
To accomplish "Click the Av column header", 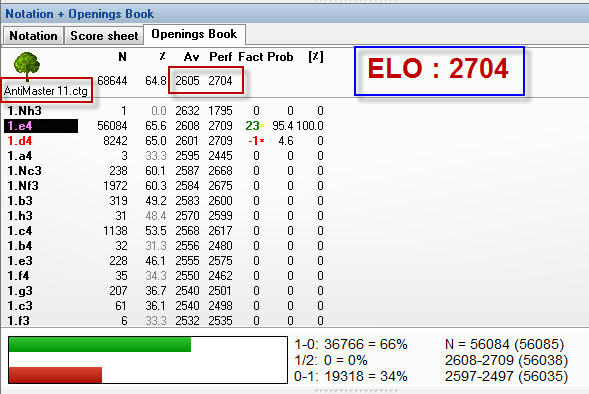I will point(191,57).
